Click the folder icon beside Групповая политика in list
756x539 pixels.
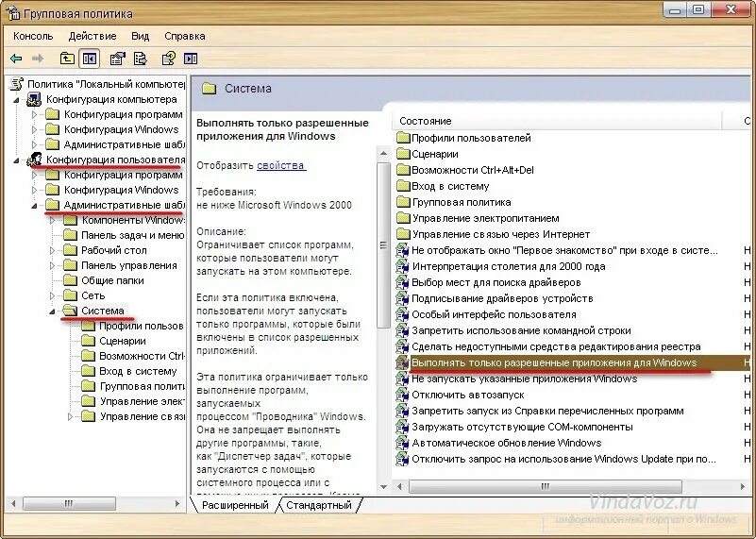tap(403, 202)
